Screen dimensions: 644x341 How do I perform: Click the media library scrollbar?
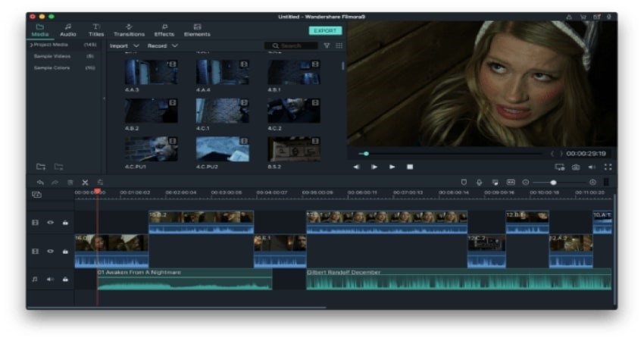click(x=343, y=66)
